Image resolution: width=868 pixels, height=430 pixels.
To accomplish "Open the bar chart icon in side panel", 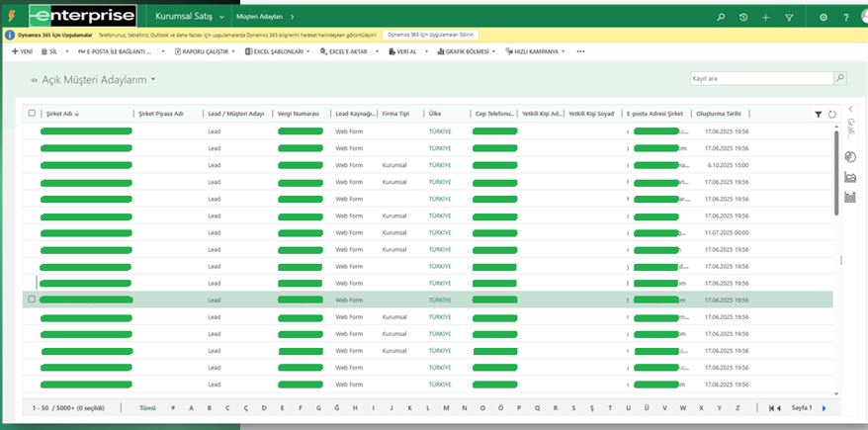I will point(850,197).
